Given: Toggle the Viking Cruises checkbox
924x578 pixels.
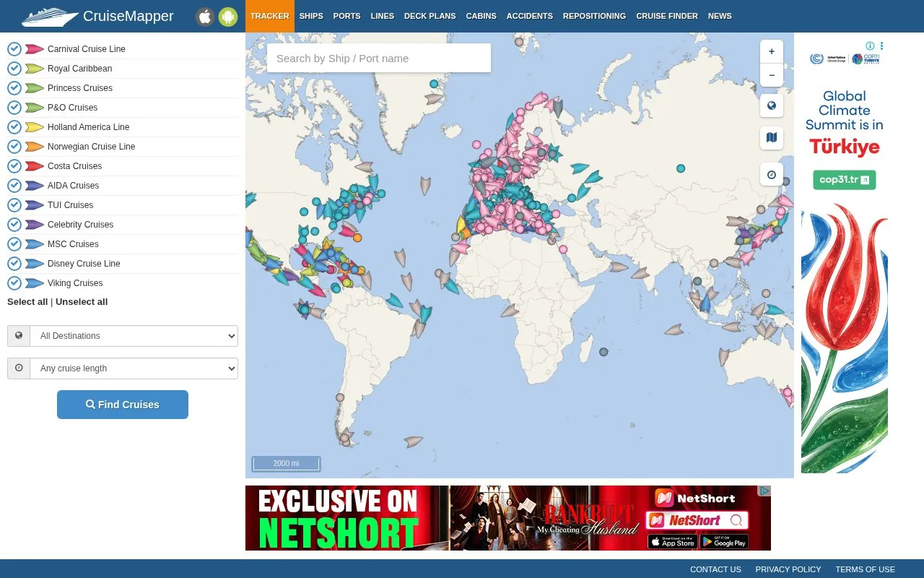Looking at the screenshot, I should (x=14, y=283).
